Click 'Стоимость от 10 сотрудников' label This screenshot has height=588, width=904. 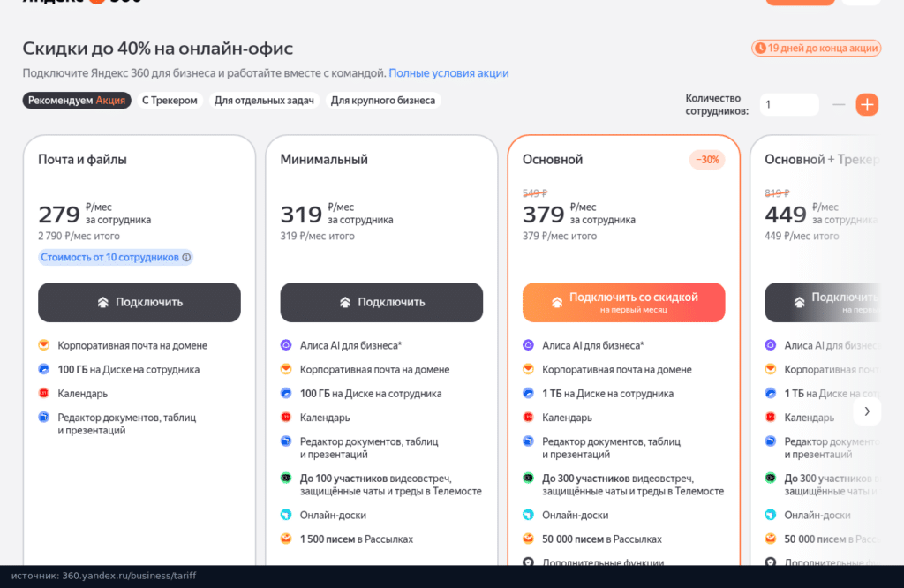tap(109, 257)
